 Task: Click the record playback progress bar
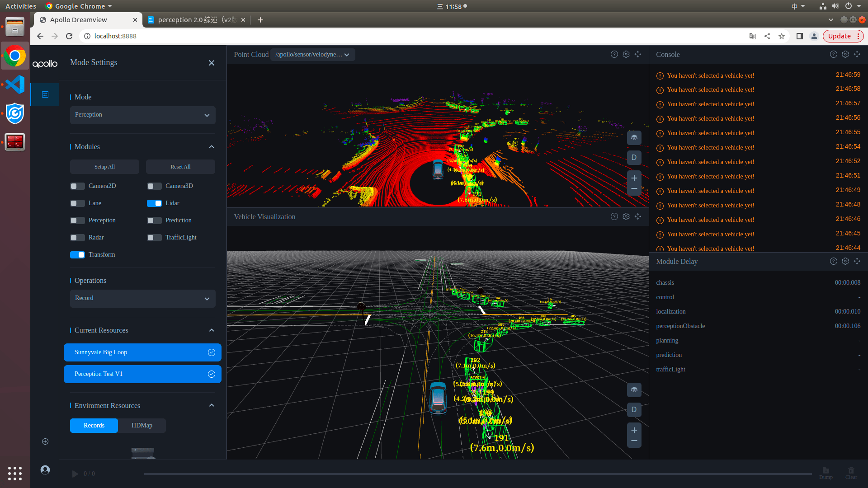[477, 474]
